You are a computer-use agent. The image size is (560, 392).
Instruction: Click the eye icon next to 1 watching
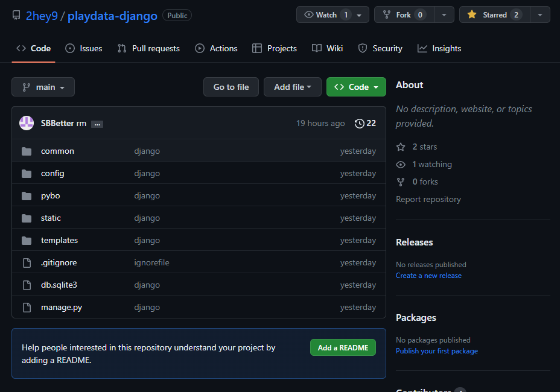click(x=401, y=164)
